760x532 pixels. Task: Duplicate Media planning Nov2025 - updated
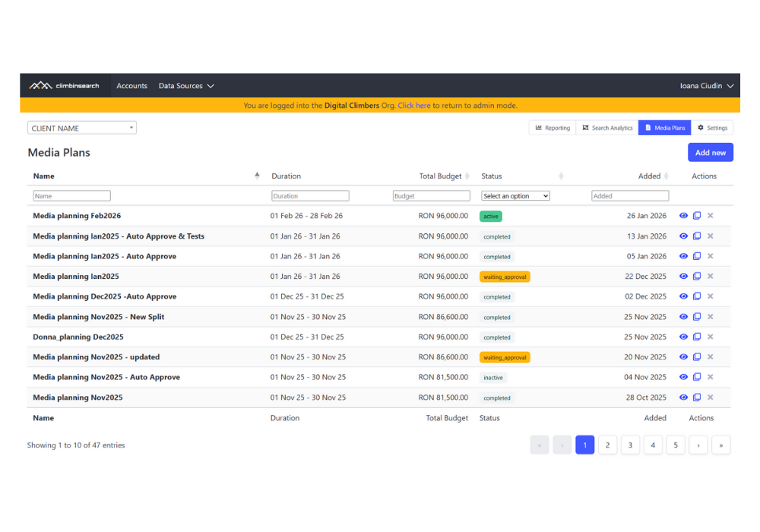[697, 356]
